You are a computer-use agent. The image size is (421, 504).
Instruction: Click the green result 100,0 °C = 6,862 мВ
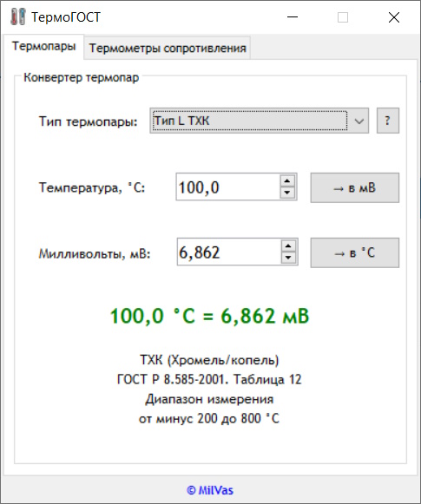point(209,316)
